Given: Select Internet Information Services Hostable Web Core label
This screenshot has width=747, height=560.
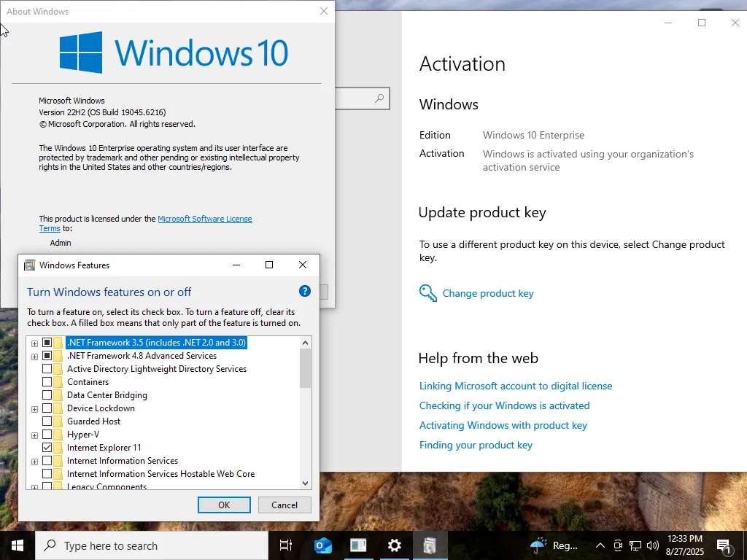Looking at the screenshot, I should 161,474.
